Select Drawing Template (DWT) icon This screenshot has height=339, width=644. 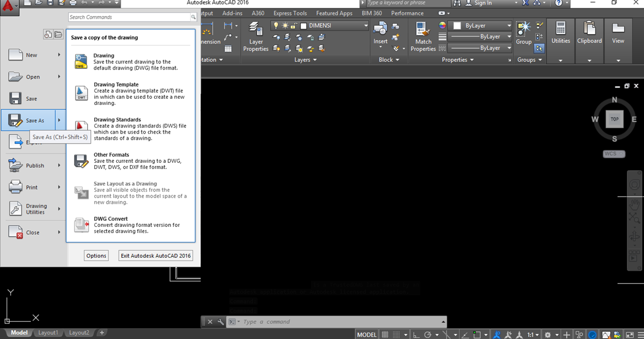81,93
